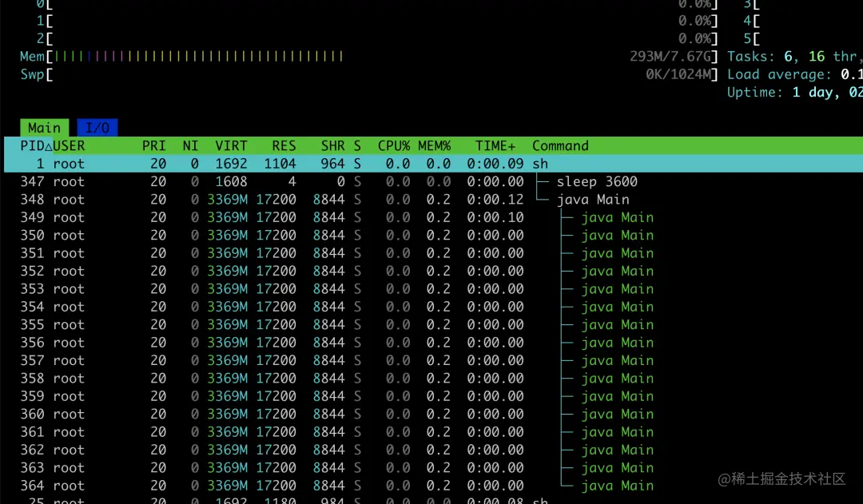
Task: Select process row with PID 352
Action: pyautogui.click(x=433, y=271)
